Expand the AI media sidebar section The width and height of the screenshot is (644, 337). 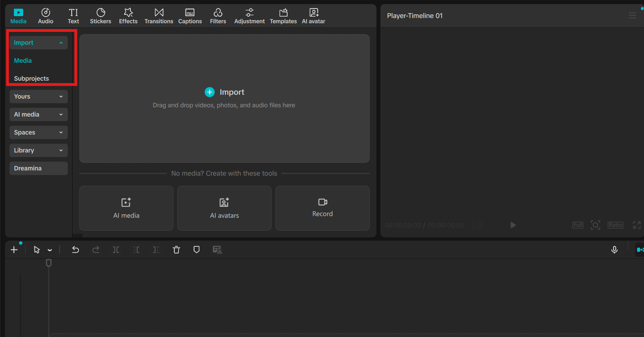point(39,114)
